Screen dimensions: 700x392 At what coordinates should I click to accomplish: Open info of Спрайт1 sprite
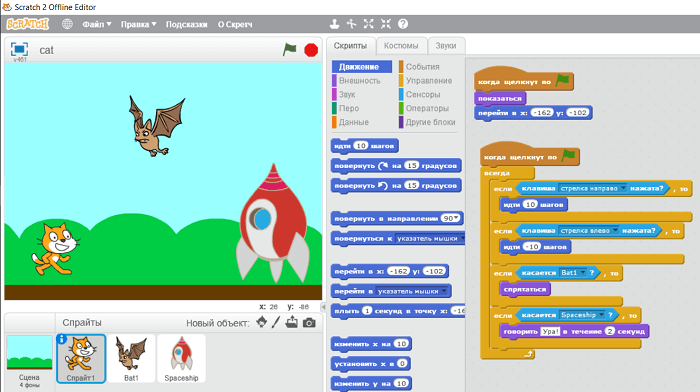(x=62, y=339)
